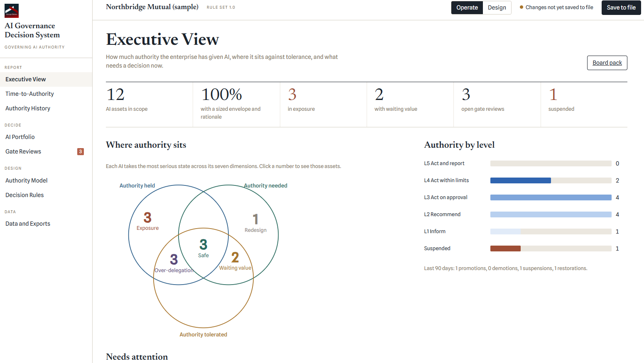Click the Waiting value count 2

235,258
